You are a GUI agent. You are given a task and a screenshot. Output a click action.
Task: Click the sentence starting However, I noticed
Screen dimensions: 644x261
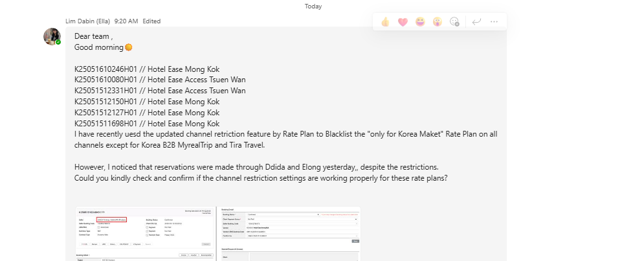tap(256, 167)
